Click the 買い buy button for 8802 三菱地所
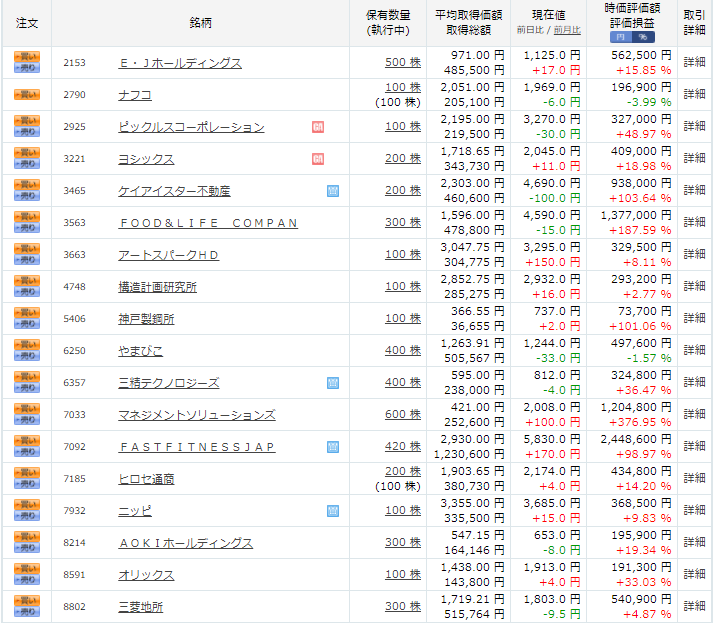 (x=27, y=601)
